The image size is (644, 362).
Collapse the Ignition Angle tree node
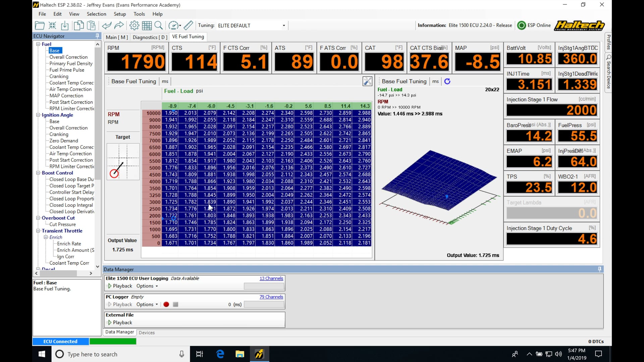38,115
